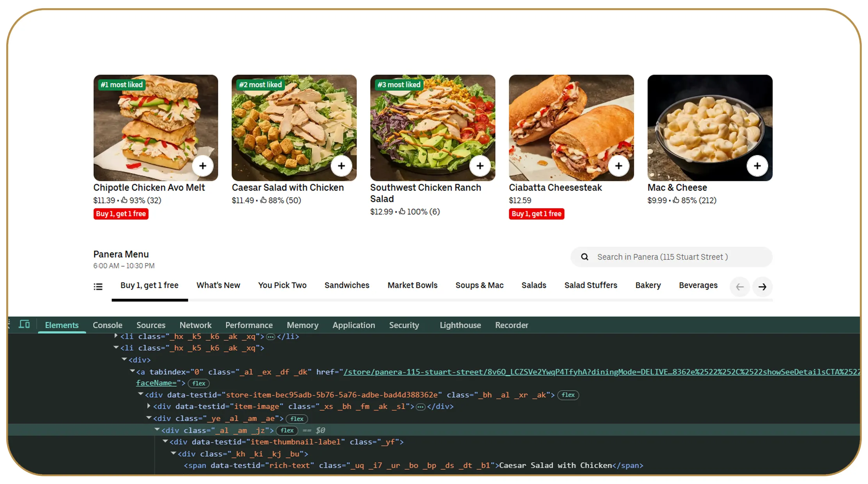
Task: Collapse the item-thumbnail-label div
Action: pyautogui.click(x=165, y=441)
